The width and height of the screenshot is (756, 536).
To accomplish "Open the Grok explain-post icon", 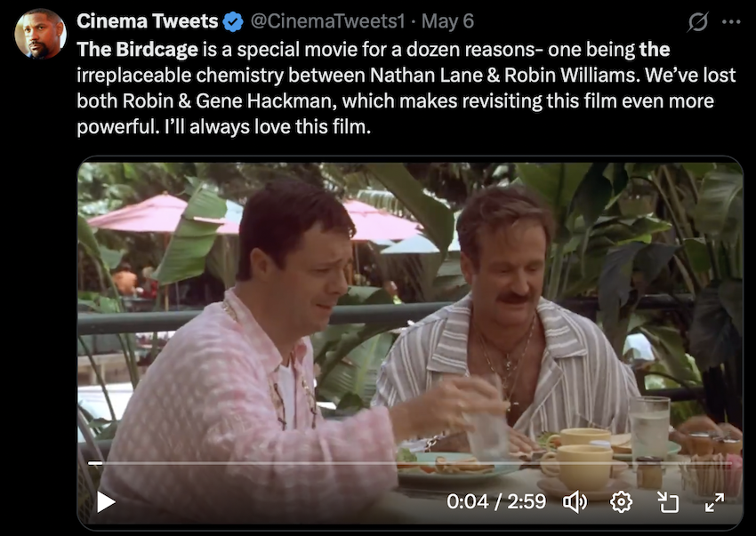I will point(698,21).
